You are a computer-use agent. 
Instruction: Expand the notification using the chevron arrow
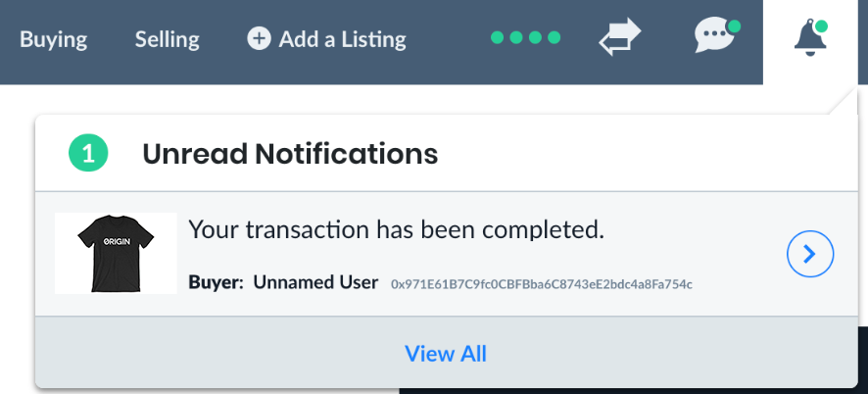click(x=810, y=254)
